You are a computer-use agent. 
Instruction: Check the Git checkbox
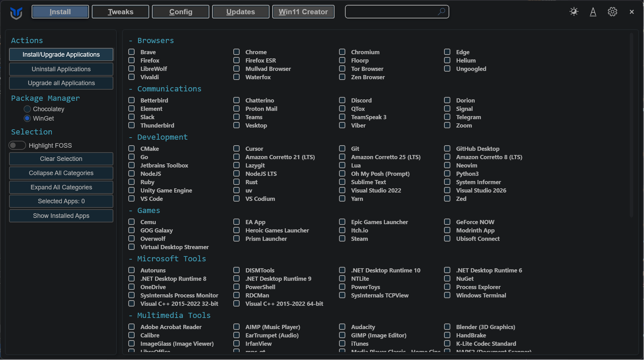coord(342,148)
